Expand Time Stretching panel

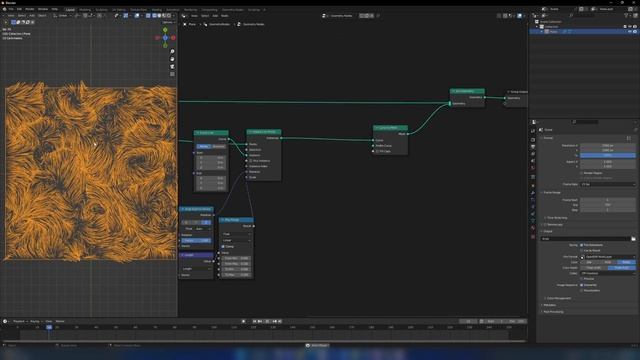556,218
